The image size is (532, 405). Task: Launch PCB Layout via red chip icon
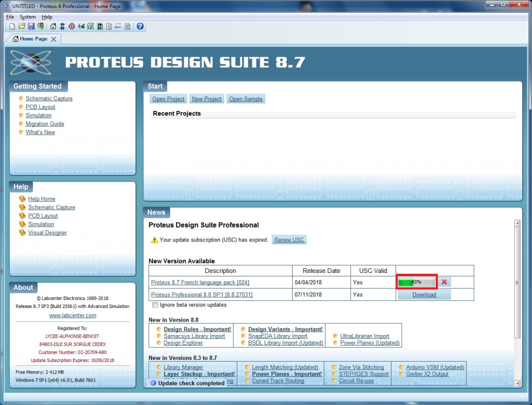pyautogui.click(x=71, y=27)
